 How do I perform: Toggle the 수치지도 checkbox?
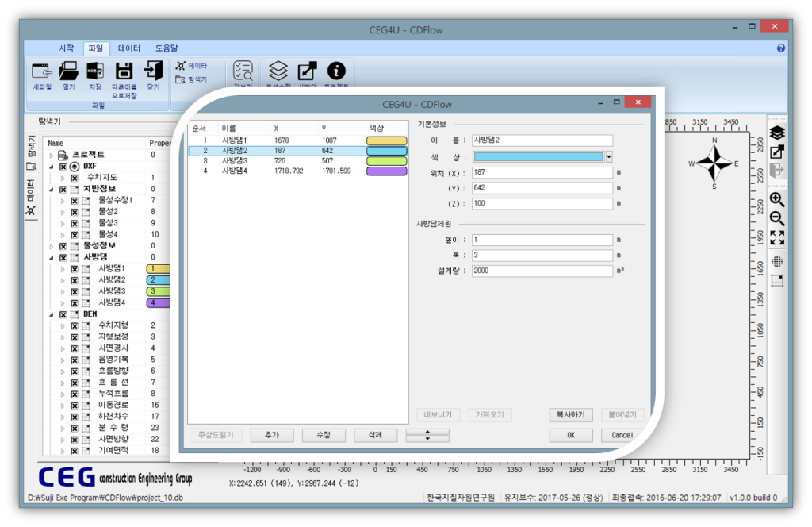74,178
